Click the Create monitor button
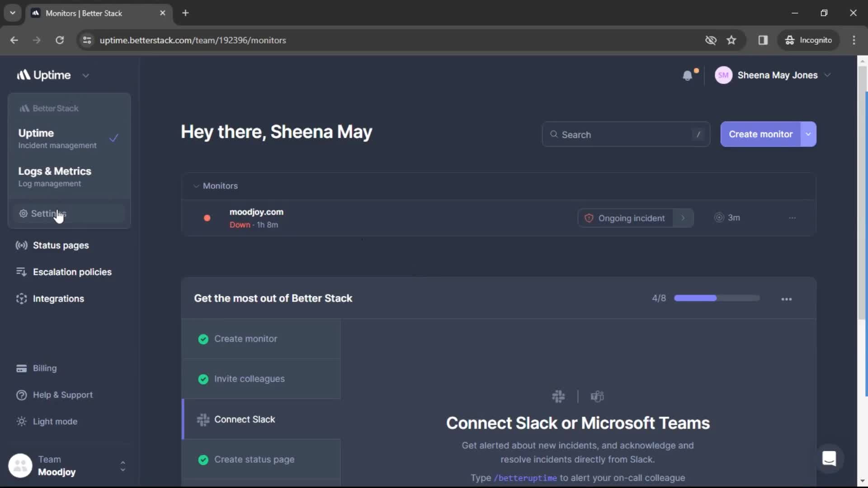This screenshot has width=868, height=488. tap(760, 134)
